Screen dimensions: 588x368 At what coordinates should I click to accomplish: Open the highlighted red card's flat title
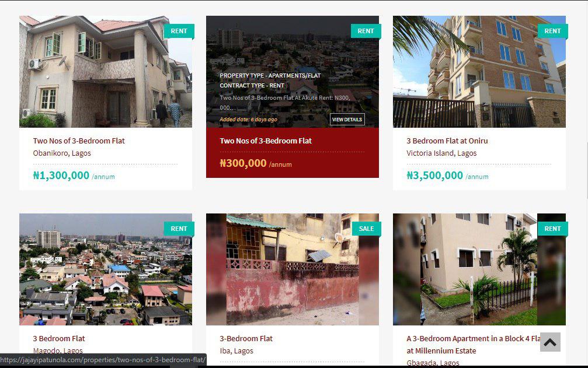click(266, 141)
